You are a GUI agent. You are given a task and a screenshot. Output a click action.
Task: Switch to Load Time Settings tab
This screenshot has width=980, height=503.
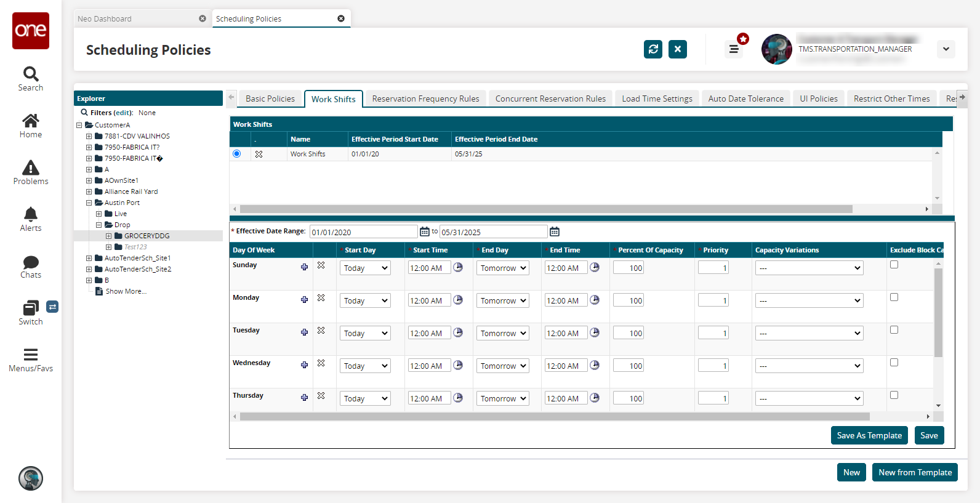pos(657,99)
